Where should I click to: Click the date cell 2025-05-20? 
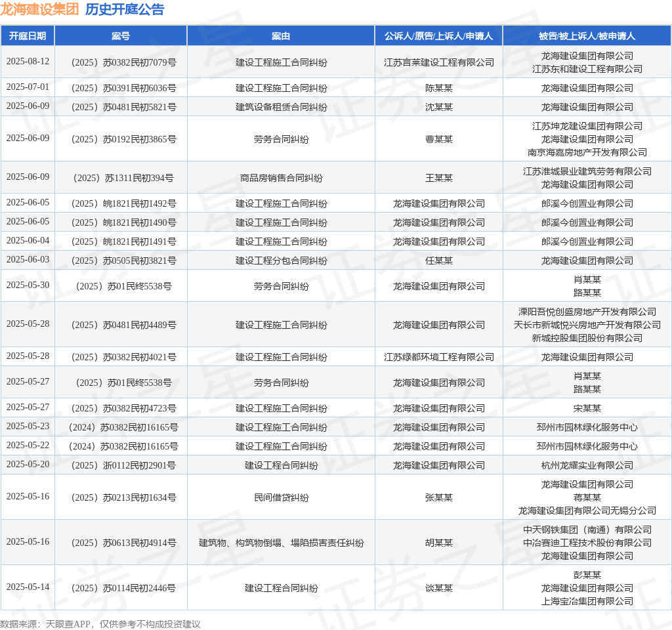28,464
